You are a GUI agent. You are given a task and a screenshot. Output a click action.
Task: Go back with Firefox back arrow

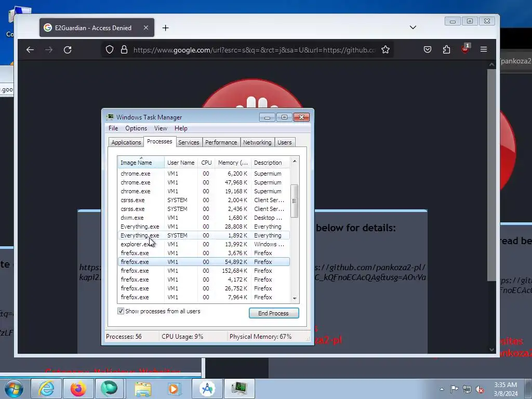[x=30, y=50]
